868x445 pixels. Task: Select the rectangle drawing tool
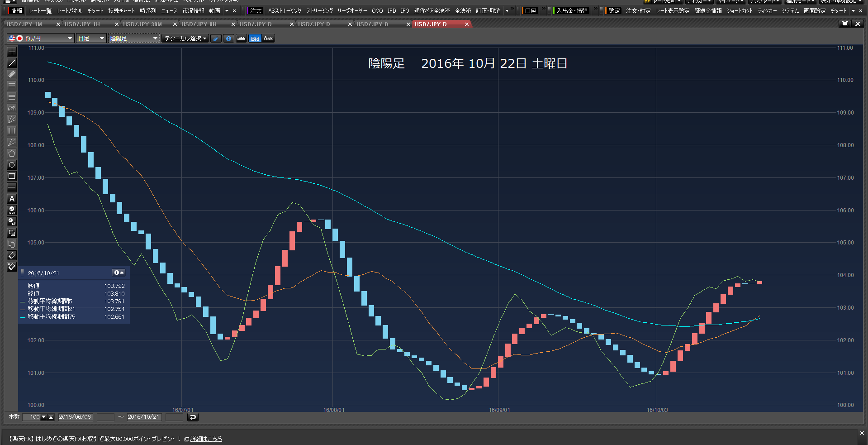pos(12,176)
